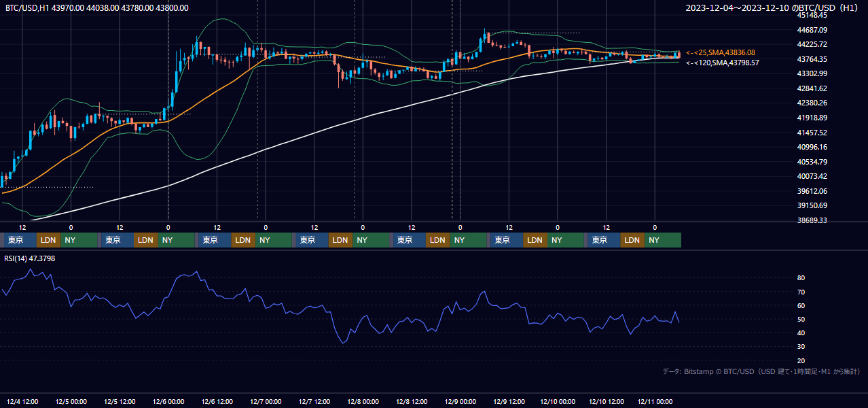The height and width of the screenshot is (408, 868).
Task: Click the first 東京 session block
Action: pos(20,240)
